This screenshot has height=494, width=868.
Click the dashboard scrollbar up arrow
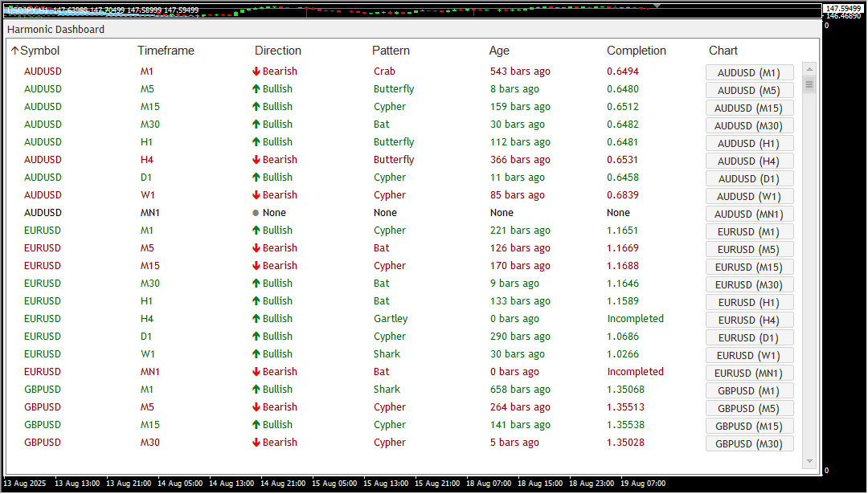[809, 69]
